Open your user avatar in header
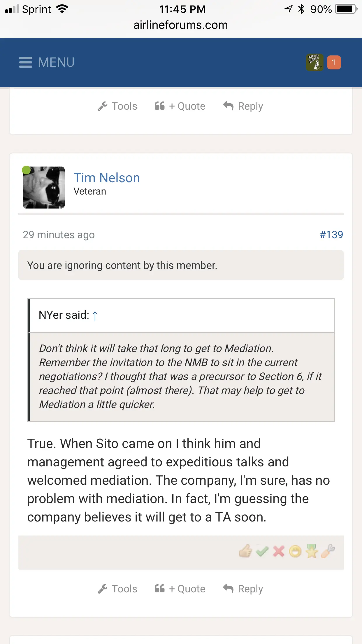 coord(314,62)
